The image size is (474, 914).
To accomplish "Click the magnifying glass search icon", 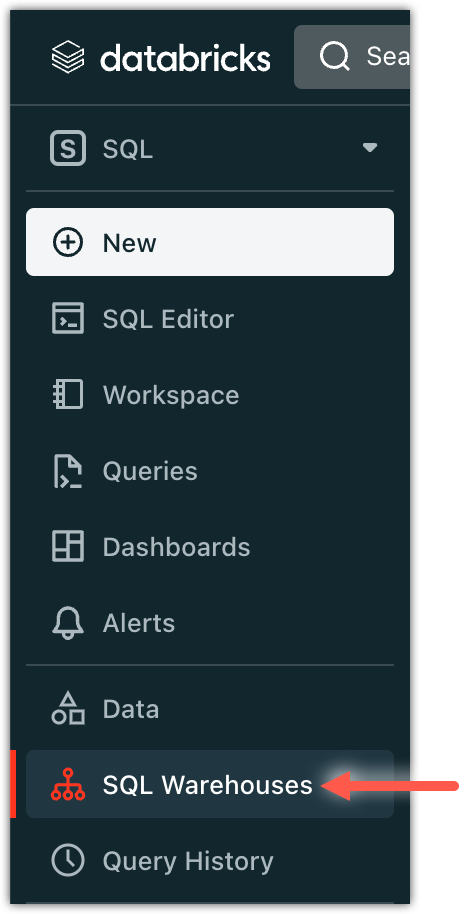I will pos(335,57).
